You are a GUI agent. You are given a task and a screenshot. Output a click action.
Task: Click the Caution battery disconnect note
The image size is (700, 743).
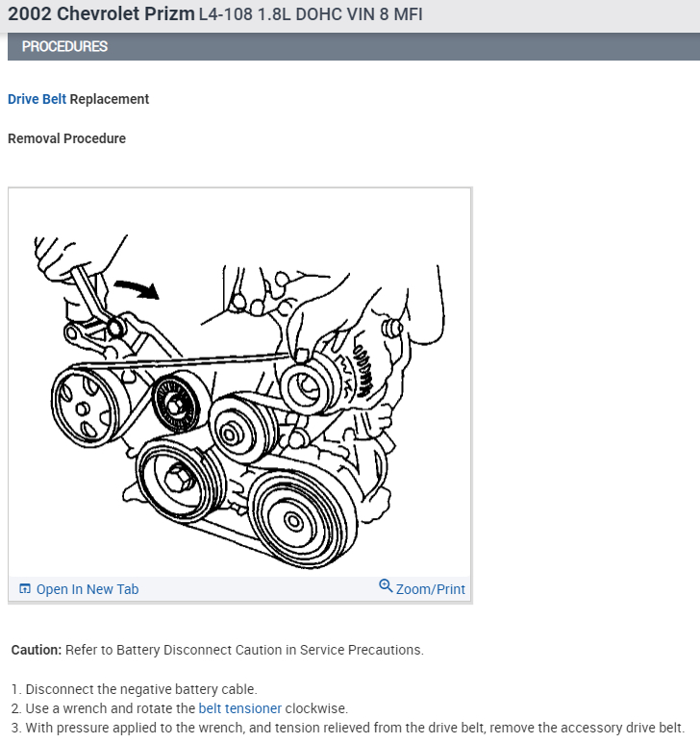pos(217,650)
